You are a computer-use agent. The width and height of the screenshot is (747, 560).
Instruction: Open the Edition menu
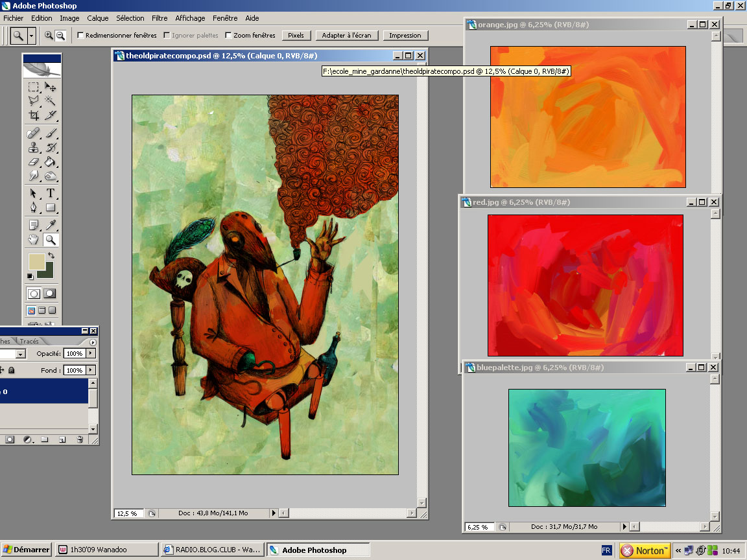41,18
